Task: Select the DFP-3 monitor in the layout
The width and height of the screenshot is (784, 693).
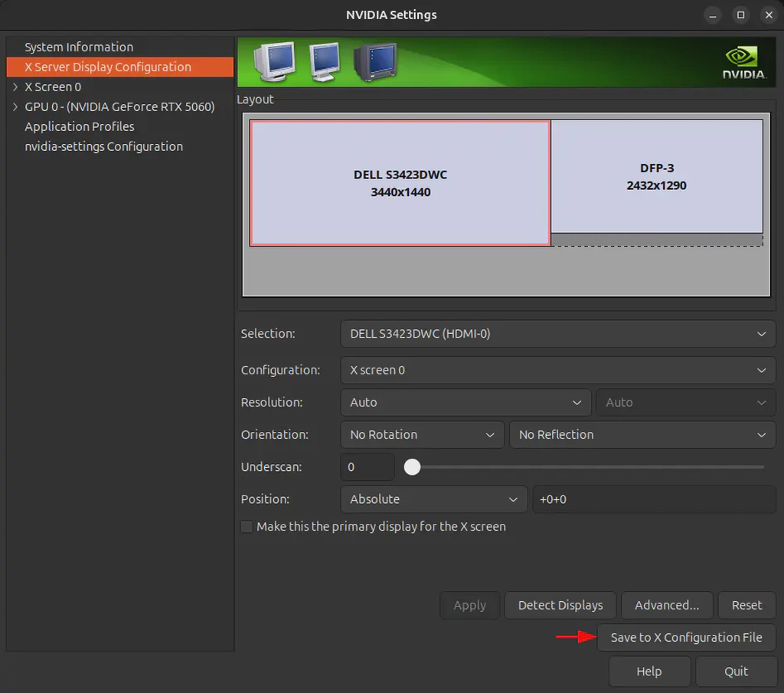Action: click(x=656, y=176)
